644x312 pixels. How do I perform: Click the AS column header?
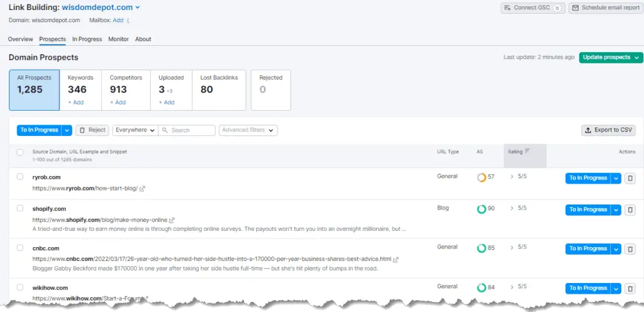480,152
